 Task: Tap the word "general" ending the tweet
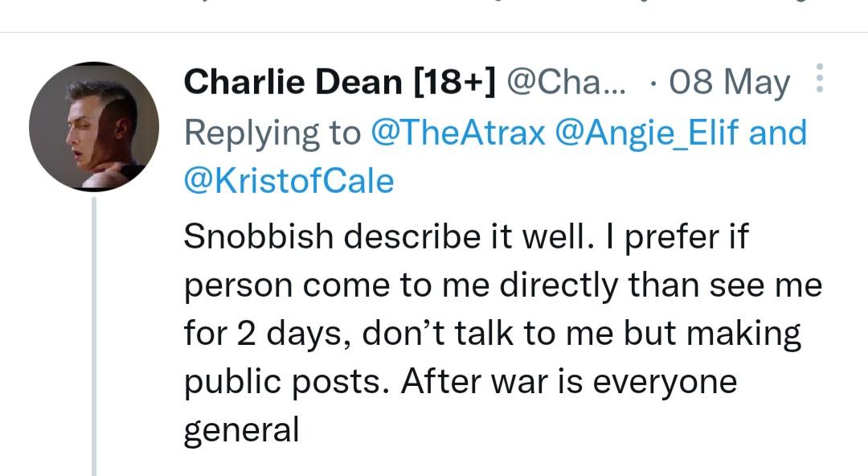[x=241, y=430]
